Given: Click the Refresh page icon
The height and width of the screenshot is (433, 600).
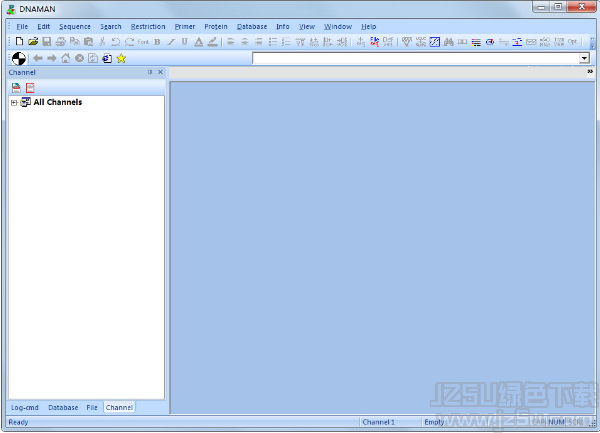Looking at the screenshot, I should tap(93, 58).
